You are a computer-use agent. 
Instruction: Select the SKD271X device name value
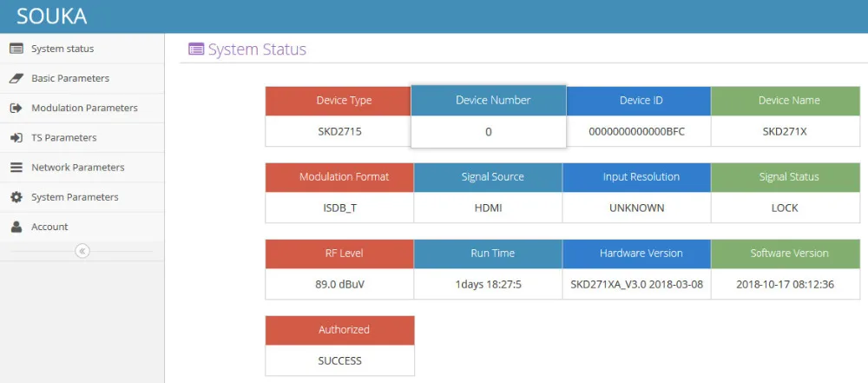click(785, 132)
